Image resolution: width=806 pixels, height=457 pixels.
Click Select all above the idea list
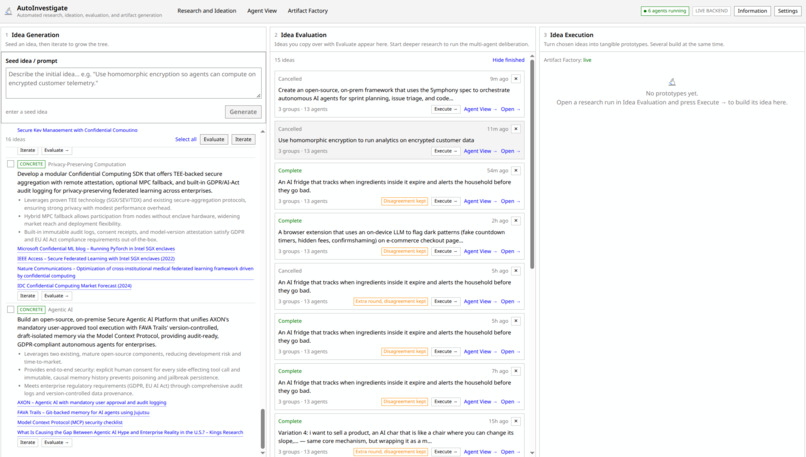click(x=186, y=139)
